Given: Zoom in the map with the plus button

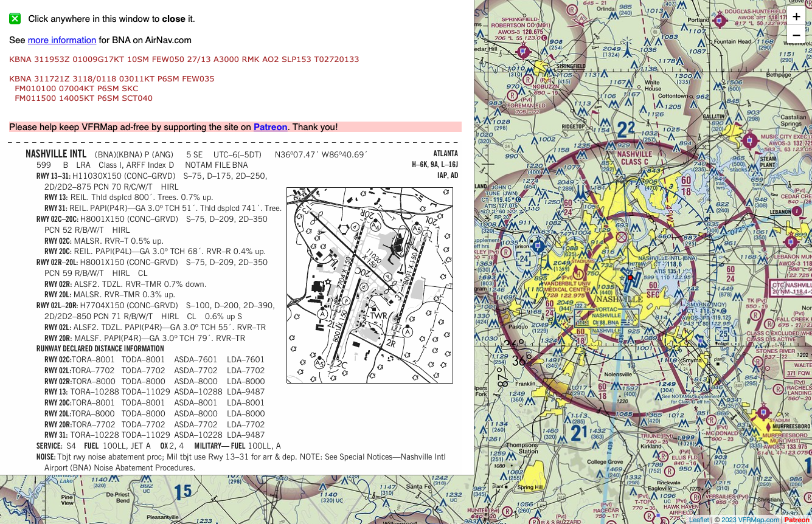Looking at the screenshot, I should point(796,16).
